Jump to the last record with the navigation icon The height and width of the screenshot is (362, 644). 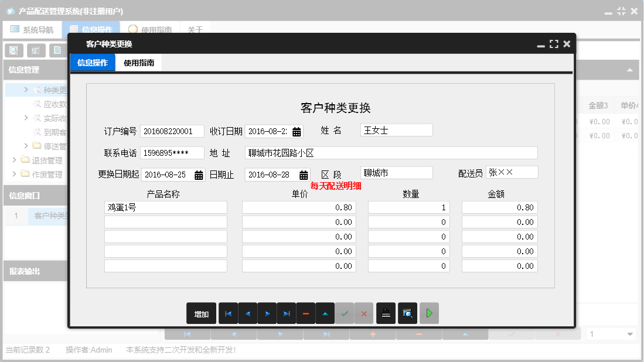(286, 313)
